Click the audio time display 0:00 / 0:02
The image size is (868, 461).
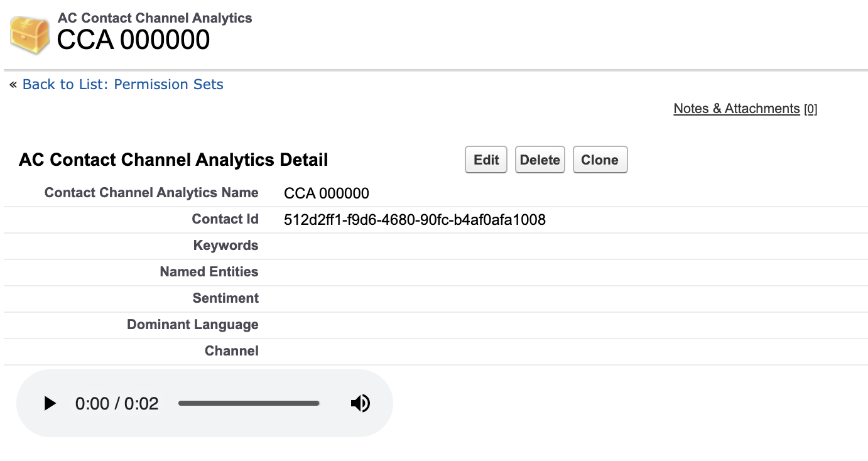click(117, 403)
